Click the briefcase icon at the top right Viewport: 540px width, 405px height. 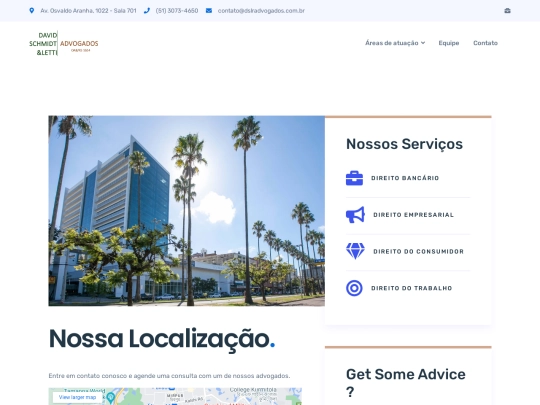pos(507,11)
